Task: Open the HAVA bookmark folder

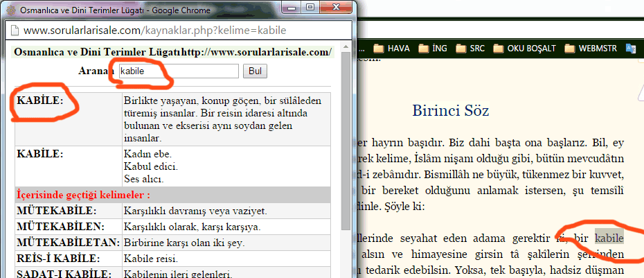Action: (x=395, y=48)
